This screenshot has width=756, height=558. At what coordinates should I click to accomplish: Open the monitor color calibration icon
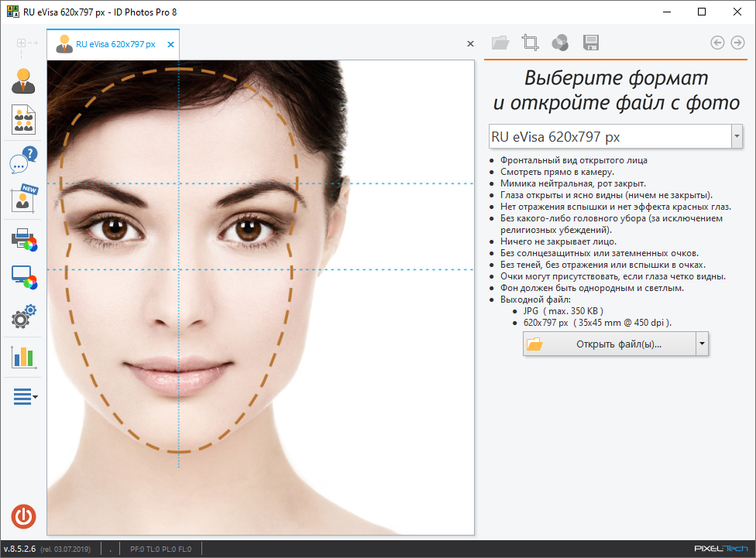(x=24, y=278)
